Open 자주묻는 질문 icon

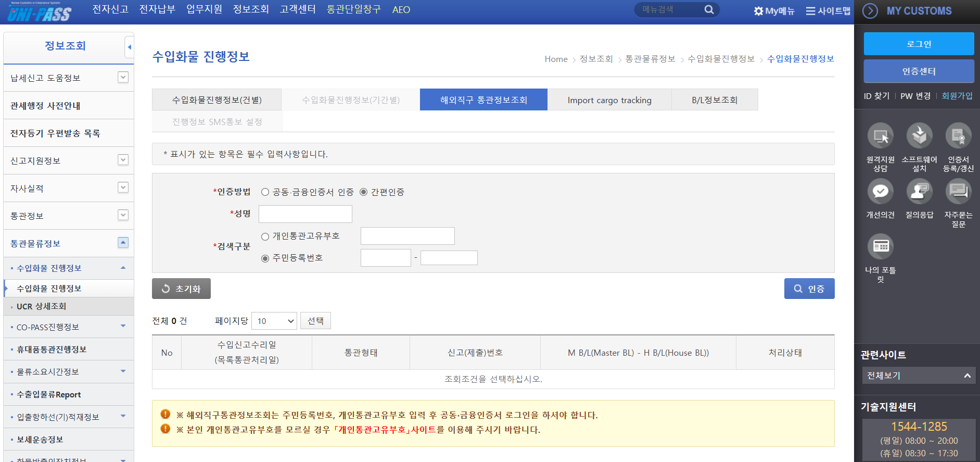(959, 191)
